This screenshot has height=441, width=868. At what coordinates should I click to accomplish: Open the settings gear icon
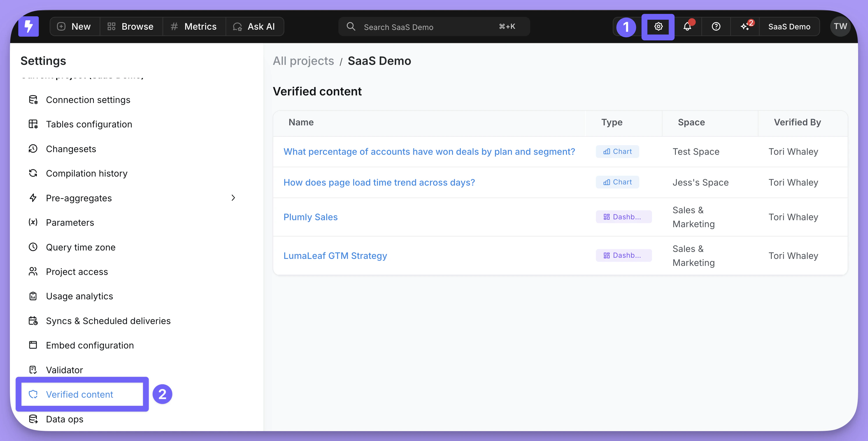658,26
